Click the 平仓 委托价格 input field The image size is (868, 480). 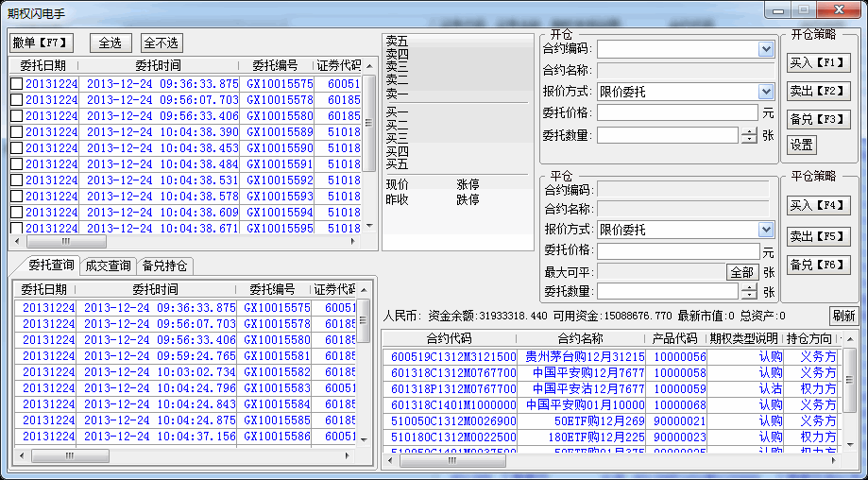pos(679,251)
